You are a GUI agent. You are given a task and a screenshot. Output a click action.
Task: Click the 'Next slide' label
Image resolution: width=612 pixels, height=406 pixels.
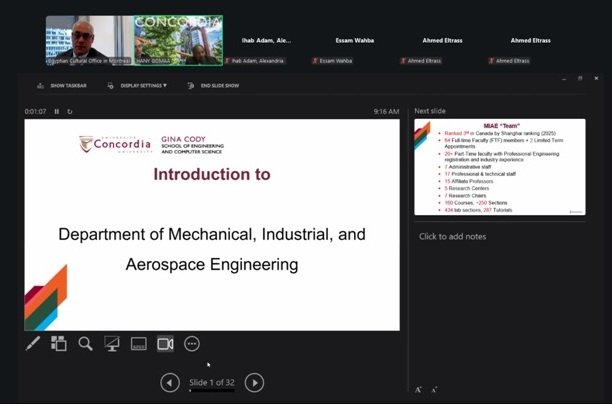point(430,111)
